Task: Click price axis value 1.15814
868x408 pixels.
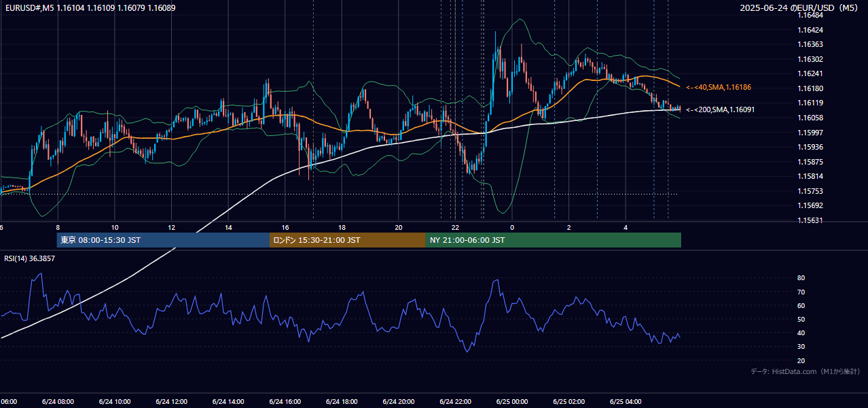Action: point(810,176)
